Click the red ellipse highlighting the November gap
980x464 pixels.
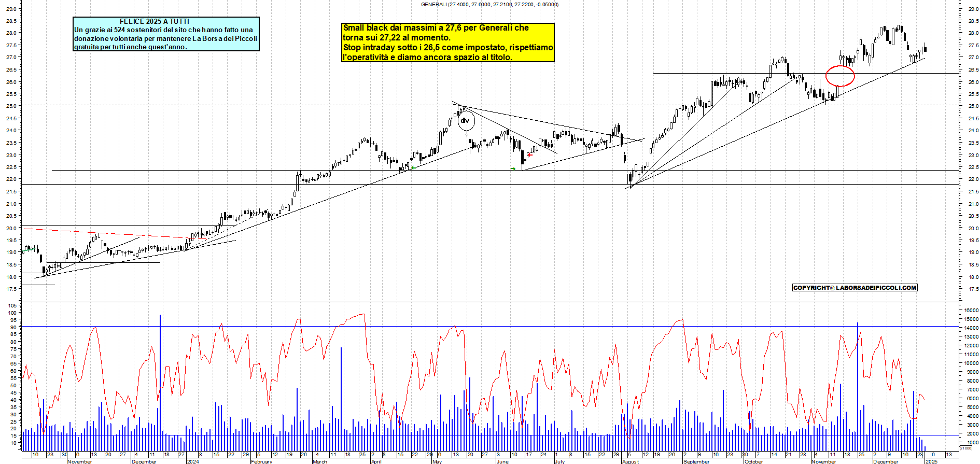pyautogui.click(x=840, y=76)
